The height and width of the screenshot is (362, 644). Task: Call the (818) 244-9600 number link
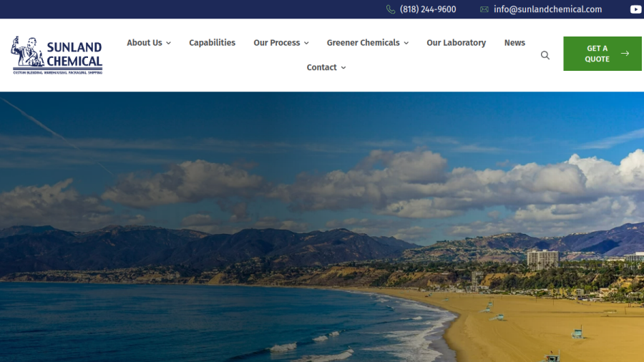pyautogui.click(x=428, y=9)
